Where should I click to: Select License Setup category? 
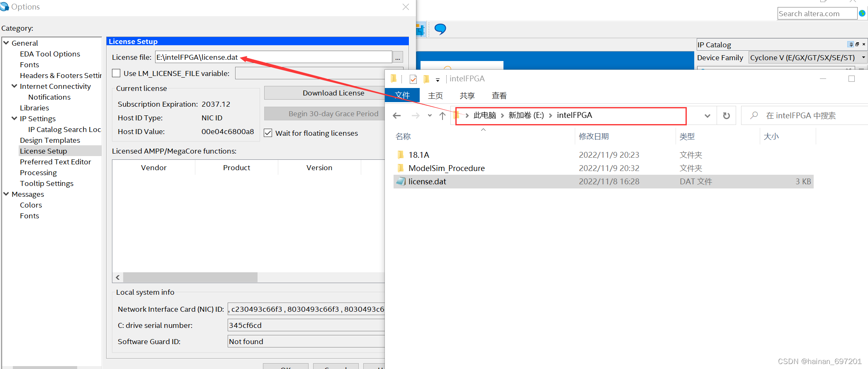pyautogui.click(x=44, y=151)
